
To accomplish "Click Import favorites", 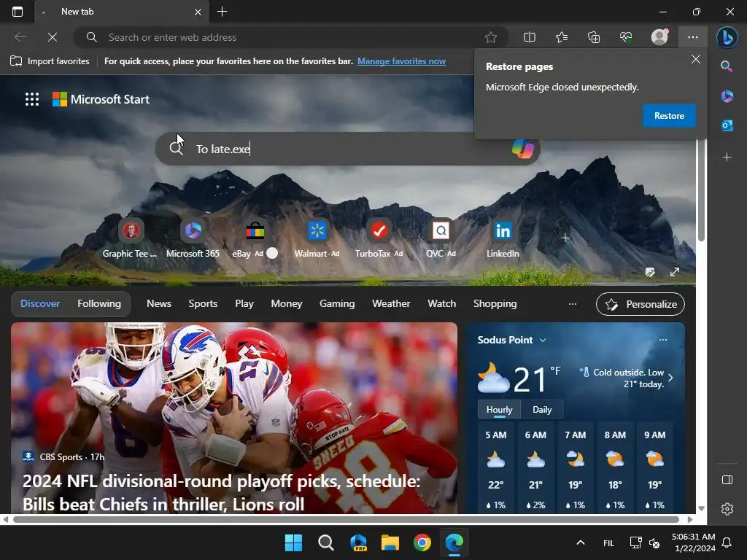I will [x=50, y=61].
